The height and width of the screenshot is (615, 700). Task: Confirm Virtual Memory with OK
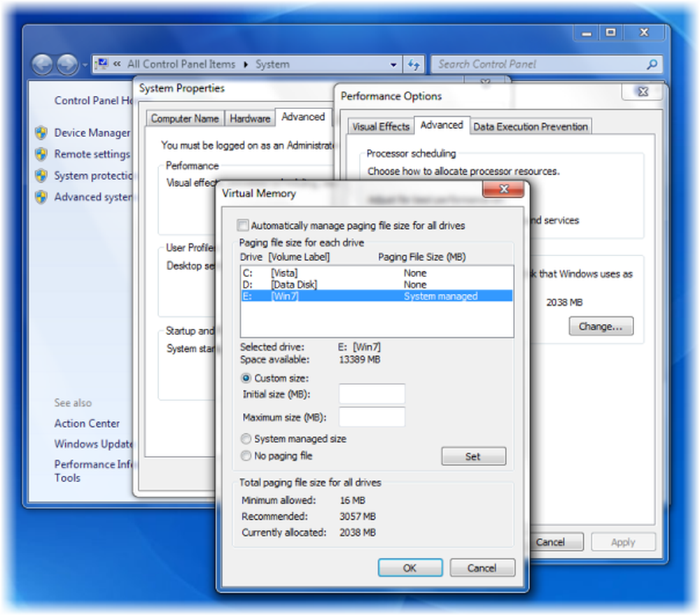pos(410,567)
